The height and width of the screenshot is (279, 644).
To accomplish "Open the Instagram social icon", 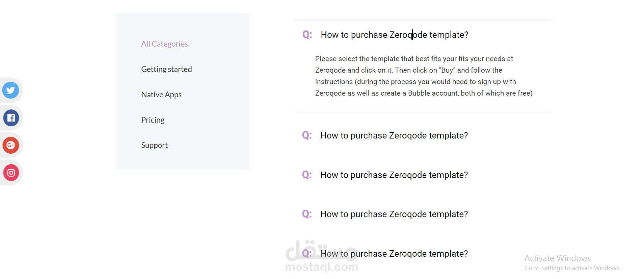I will pyautogui.click(x=11, y=173).
